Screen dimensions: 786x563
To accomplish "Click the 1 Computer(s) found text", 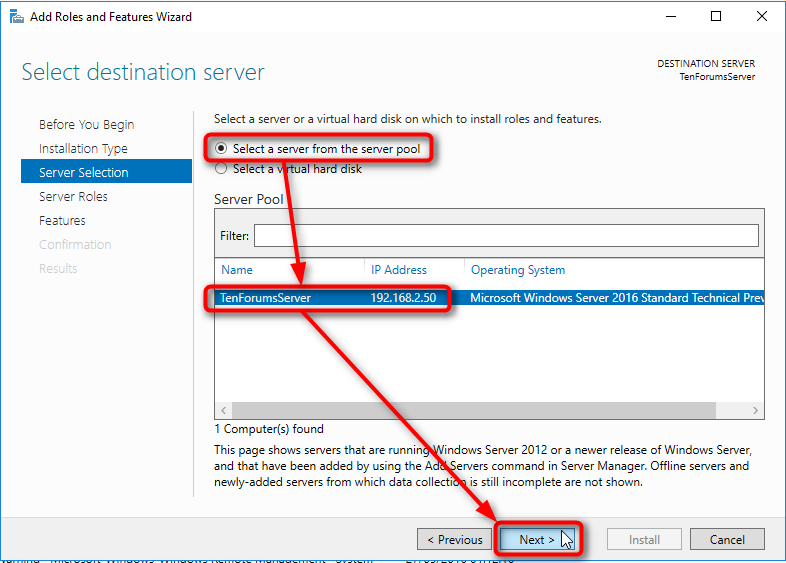I will coord(269,429).
